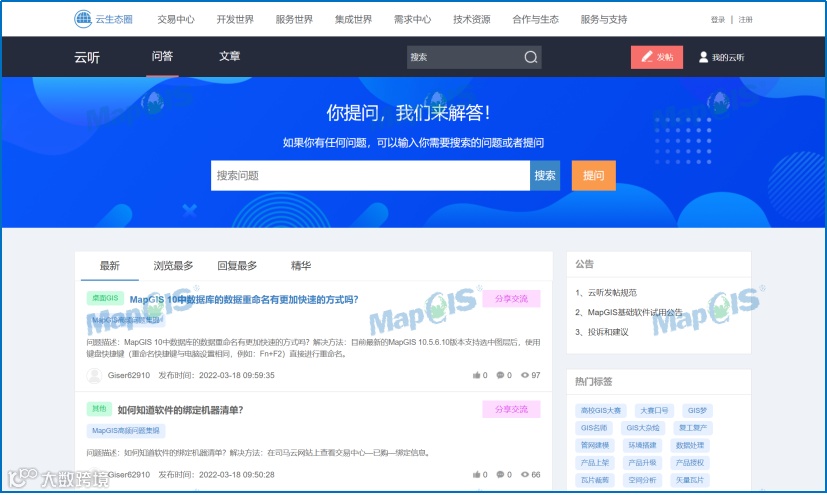Click the 云生态圈 globe logo
The image size is (827, 495).
tap(83, 19)
